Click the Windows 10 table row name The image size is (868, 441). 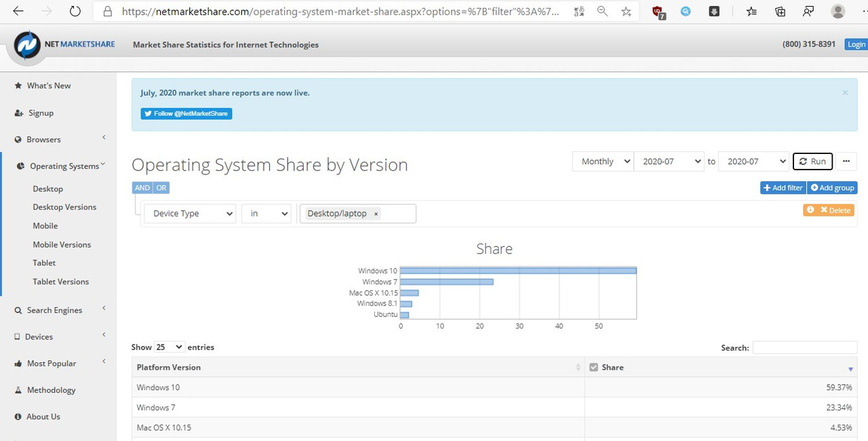(158, 387)
